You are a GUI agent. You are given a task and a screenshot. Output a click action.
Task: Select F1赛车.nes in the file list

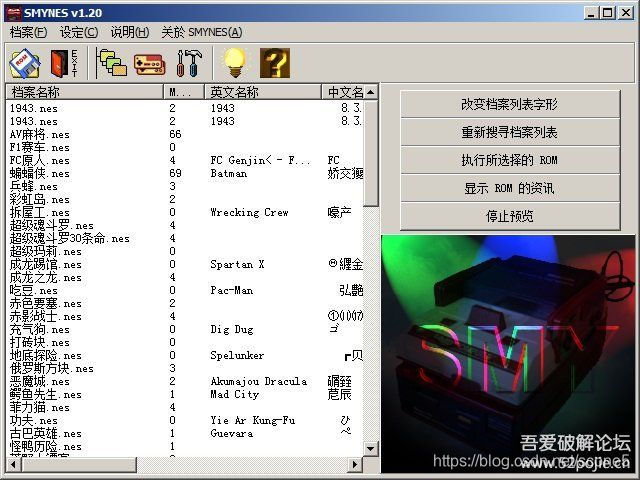[40, 148]
